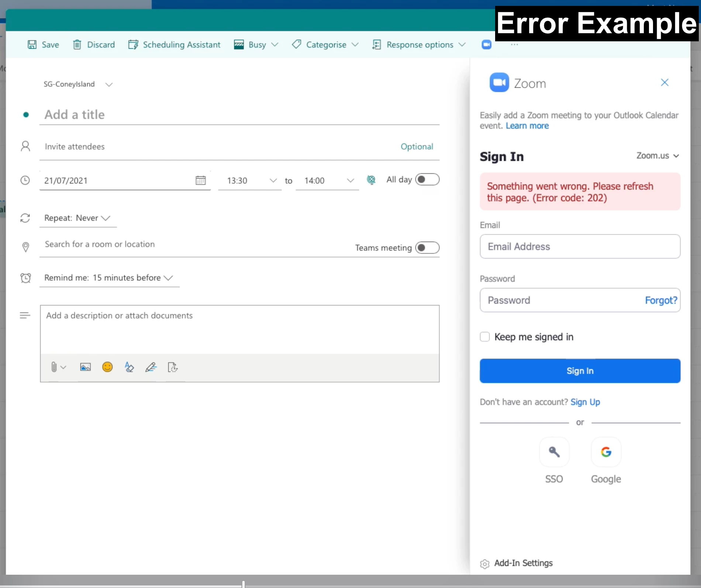The width and height of the screenshot is (701, 588).
Task: Expand the 14:00 end time dropdown
Action: coord(350,180)
